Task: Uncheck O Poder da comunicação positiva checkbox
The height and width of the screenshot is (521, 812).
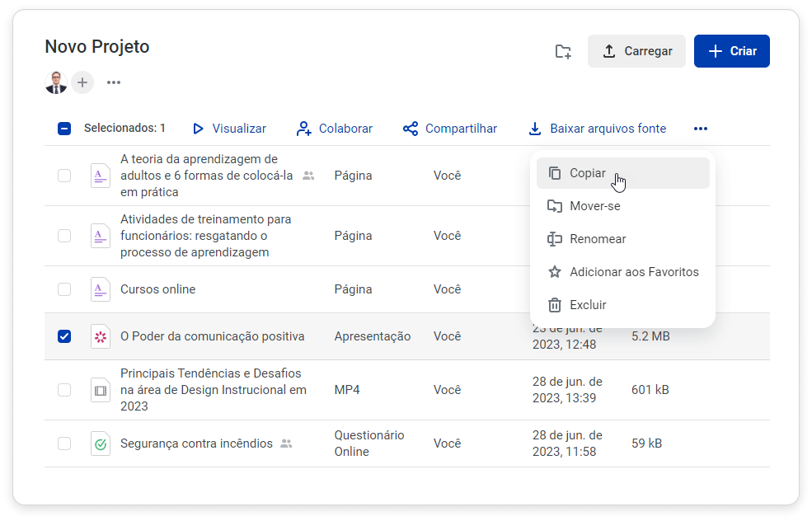Action: (x=64, y=336)
